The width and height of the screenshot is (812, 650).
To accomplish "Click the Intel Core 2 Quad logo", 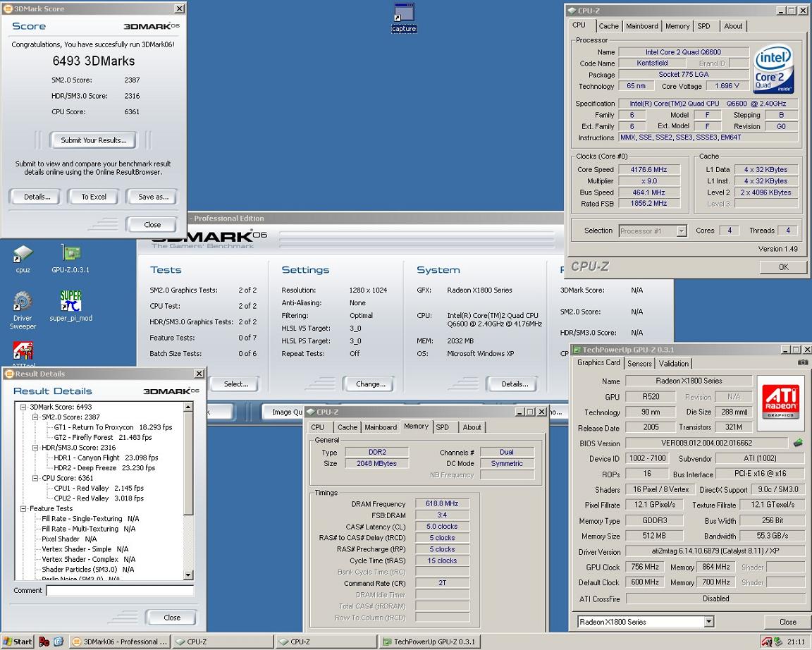I will 773,69.
